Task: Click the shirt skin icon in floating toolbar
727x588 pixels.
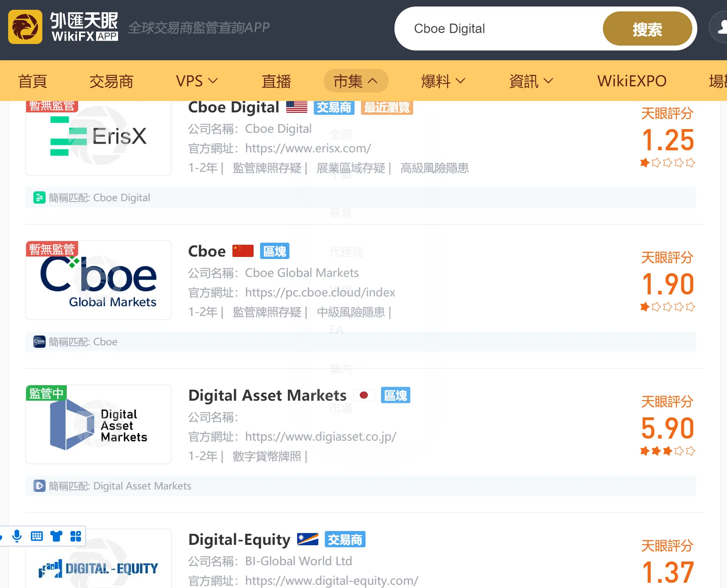Action: click(56, 536)
